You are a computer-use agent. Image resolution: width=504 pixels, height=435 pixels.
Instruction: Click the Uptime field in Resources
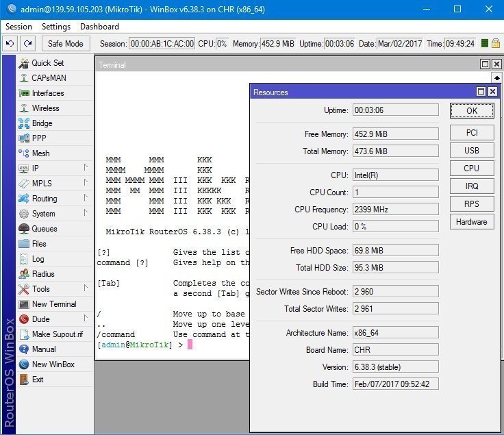pyautogui.click(x=396, y=110)
